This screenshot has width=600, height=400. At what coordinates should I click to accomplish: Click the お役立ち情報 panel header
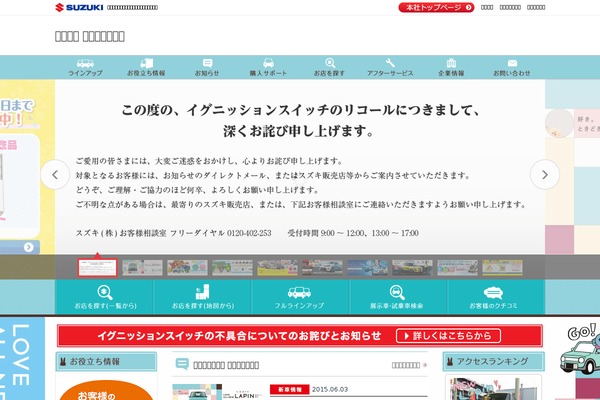click(106, 361)
